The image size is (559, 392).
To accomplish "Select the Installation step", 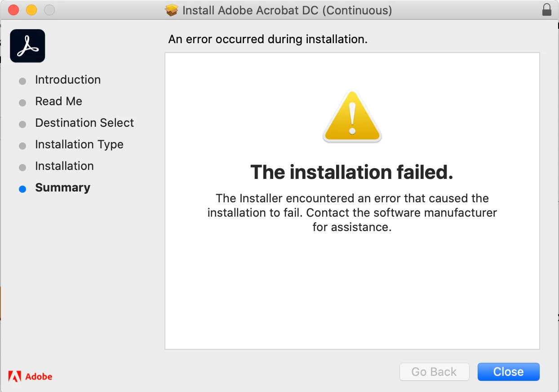I will (64, 166).
